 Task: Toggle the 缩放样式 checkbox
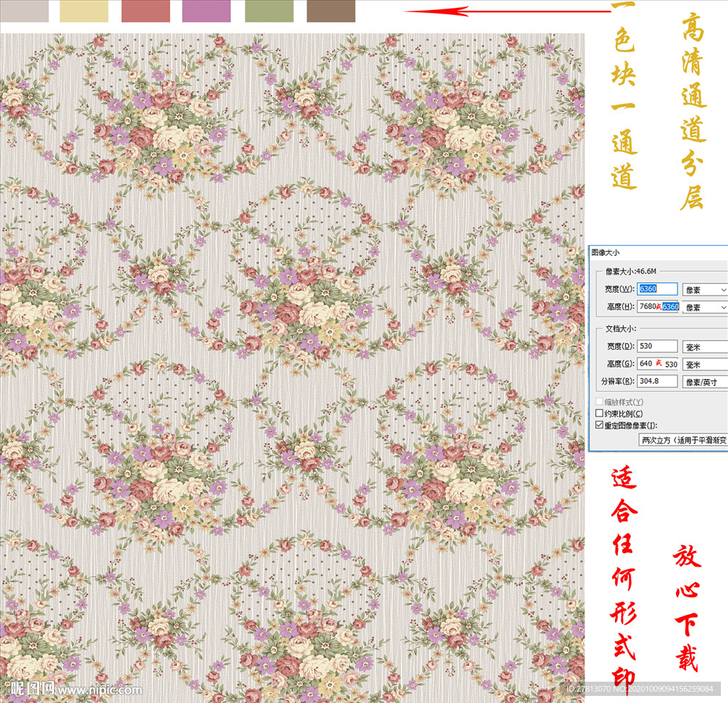pyautogui.click(x=599, y=401)
